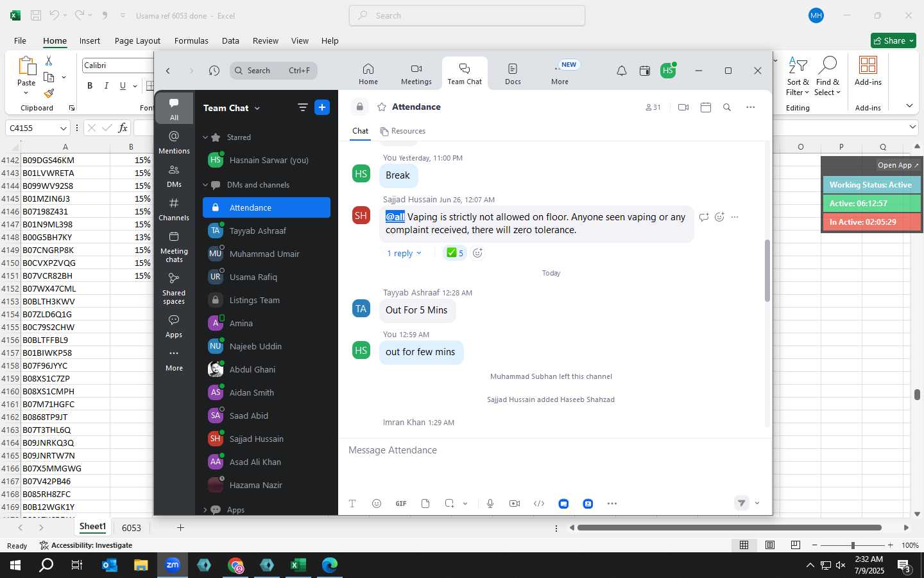Open the Listings Team channel
The width and height of the screenshot is (924, 578).
(266, 300)
